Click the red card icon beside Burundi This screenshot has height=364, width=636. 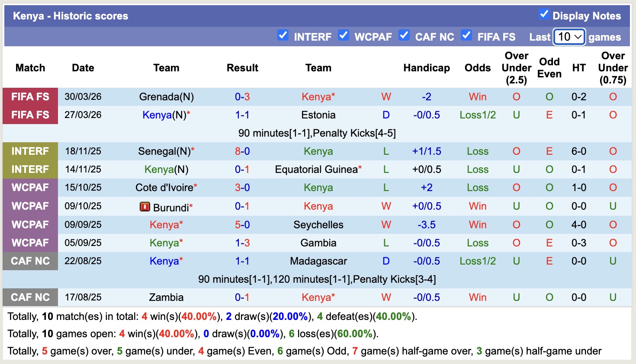[x=145, y=207]
